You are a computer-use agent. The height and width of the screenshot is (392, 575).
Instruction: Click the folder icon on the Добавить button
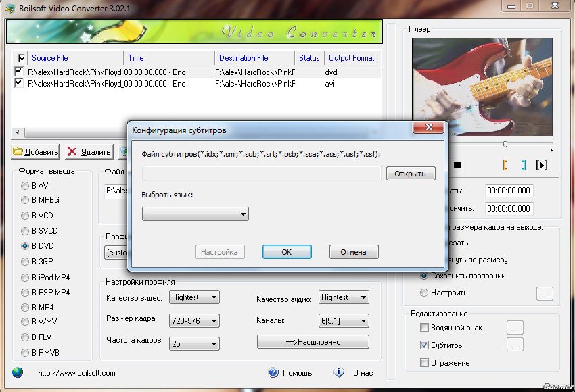pyautogui.click(x=18, y=151)
